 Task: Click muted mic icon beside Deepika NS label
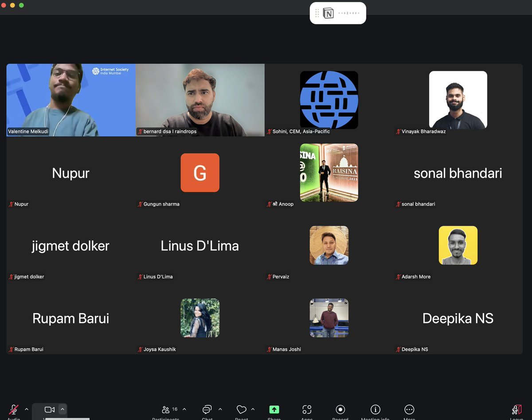click(x=398, y=349)
